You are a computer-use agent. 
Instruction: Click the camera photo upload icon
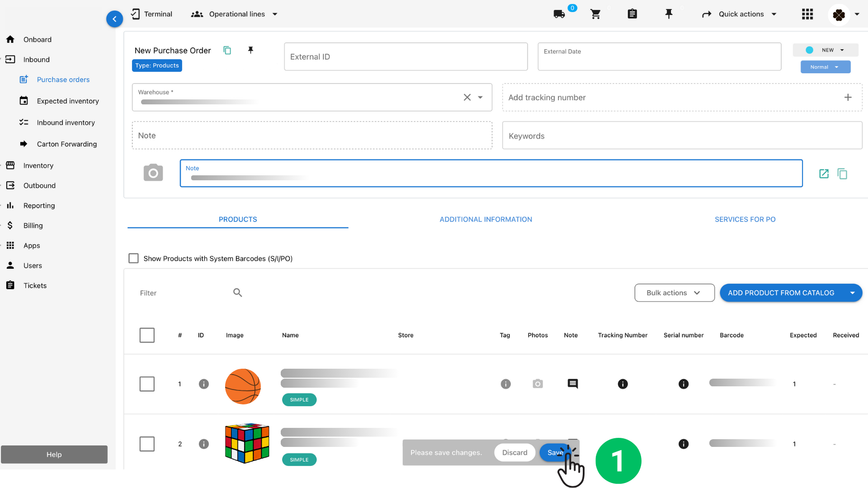tap(153, 173)
